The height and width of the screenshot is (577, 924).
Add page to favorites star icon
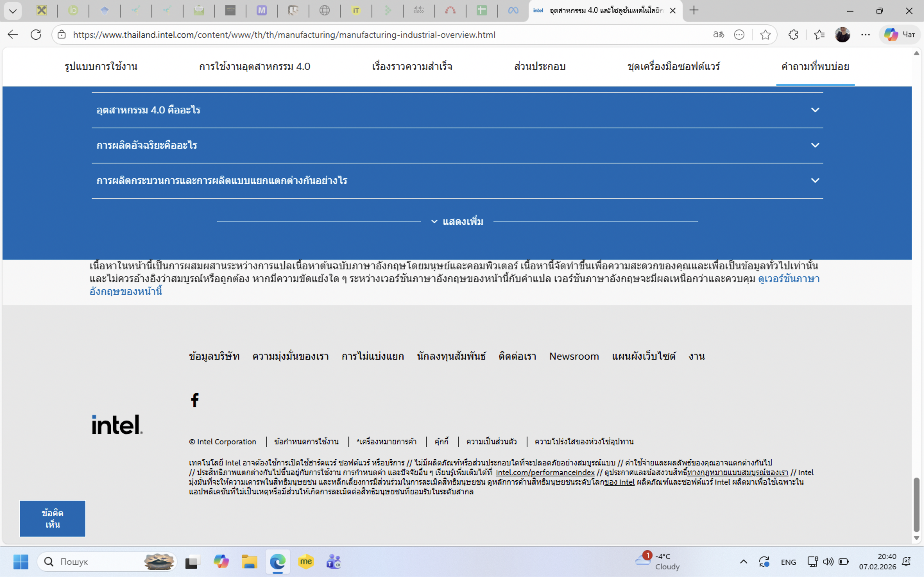pos(765,35)
